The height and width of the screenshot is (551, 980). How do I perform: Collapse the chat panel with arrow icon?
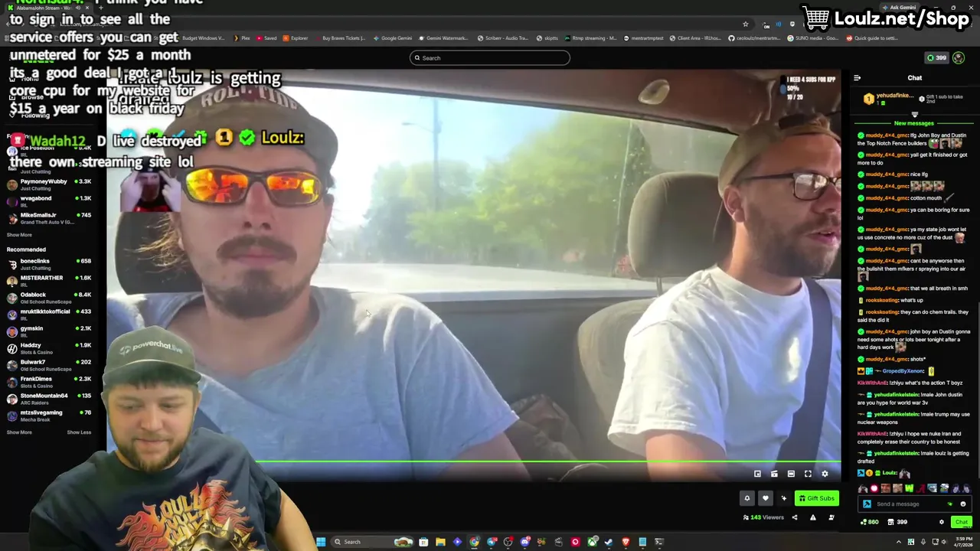(x=857, y=78)
